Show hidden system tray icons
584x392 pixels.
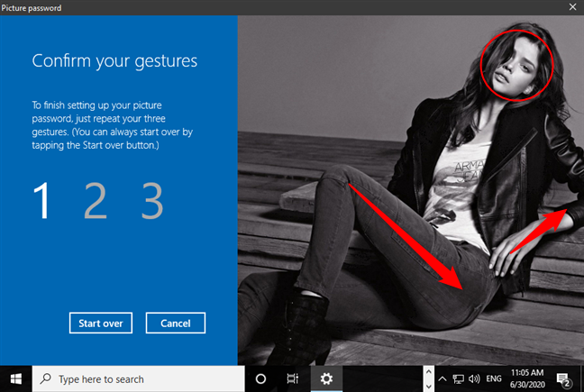(x=443, y=379)
